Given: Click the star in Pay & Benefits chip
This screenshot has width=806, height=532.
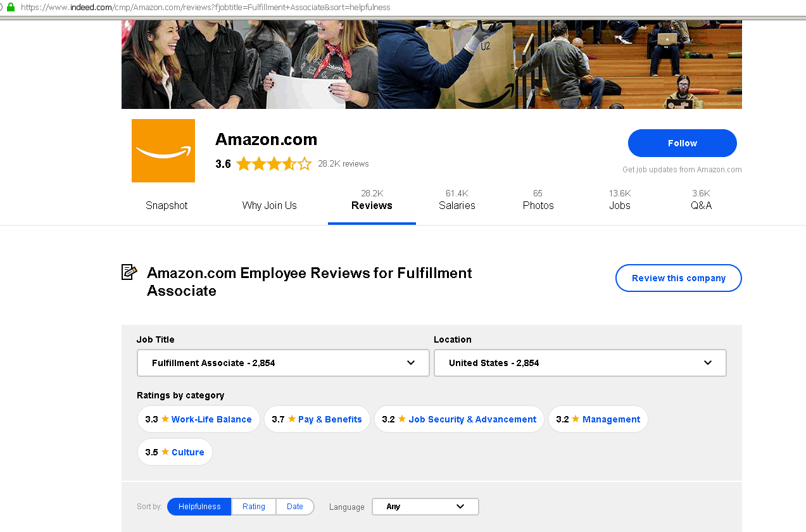Looking at the screenshot, I should 292,419.
